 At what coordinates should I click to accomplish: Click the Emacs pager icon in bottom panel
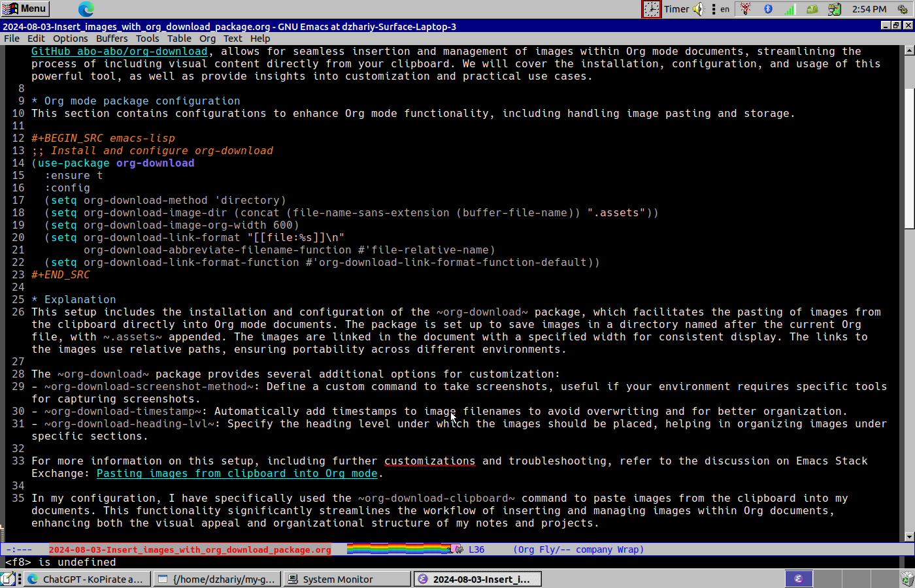coord(799,579)
